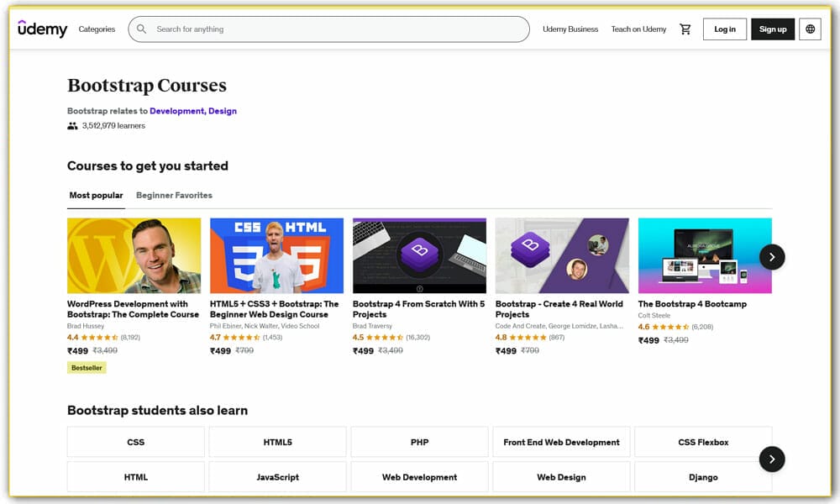This screenshot has height=504, width=840.
Task: Click the right arrow on course carousel
Action: [771, 257]
